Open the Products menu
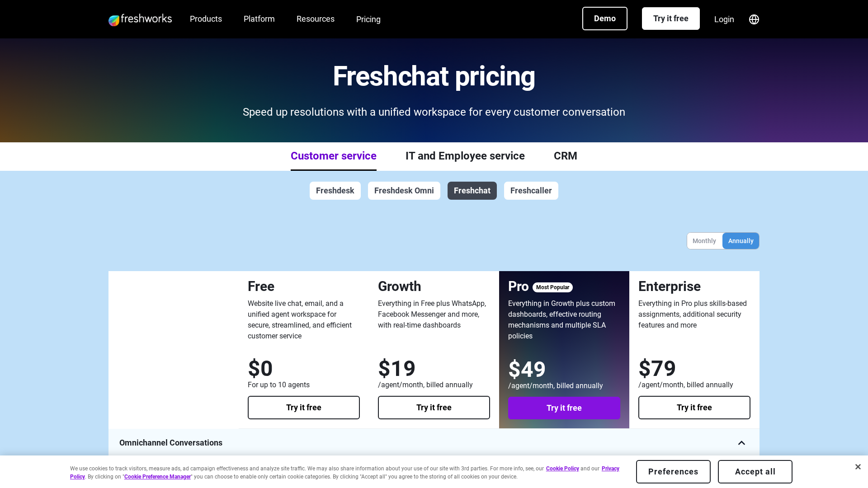 [206, 19]
